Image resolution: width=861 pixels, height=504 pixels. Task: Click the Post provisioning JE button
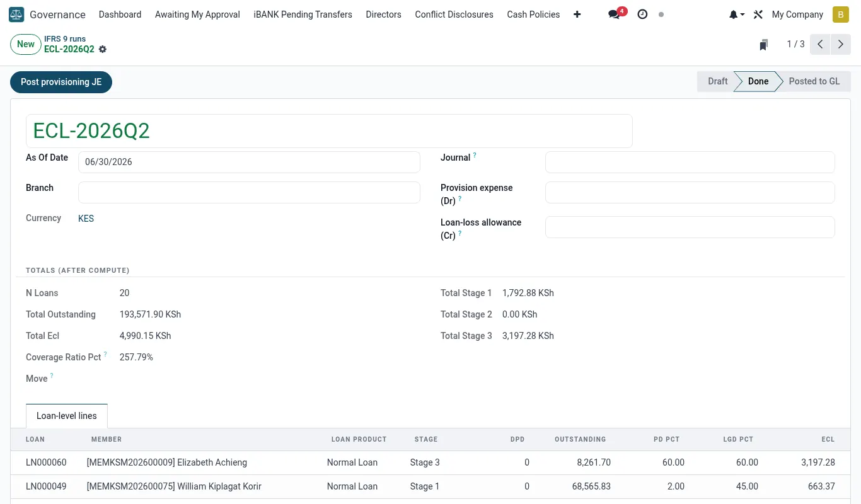coord(61,82)
